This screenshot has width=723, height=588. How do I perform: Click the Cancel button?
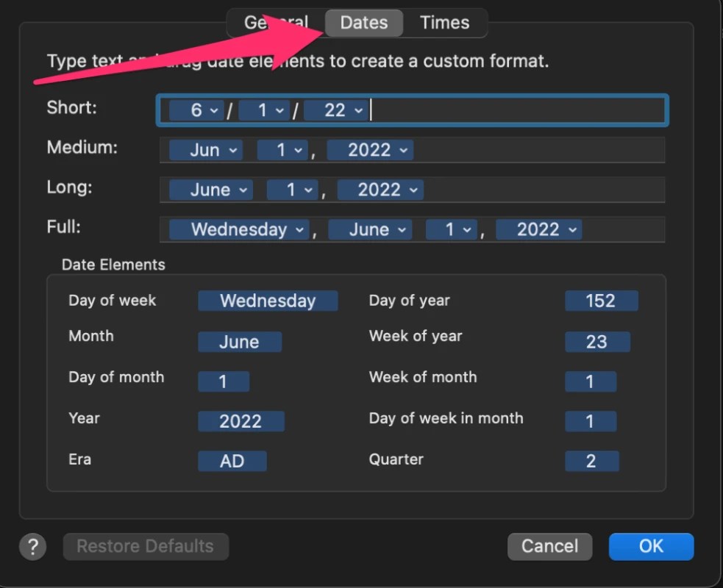tap(549, 546)
